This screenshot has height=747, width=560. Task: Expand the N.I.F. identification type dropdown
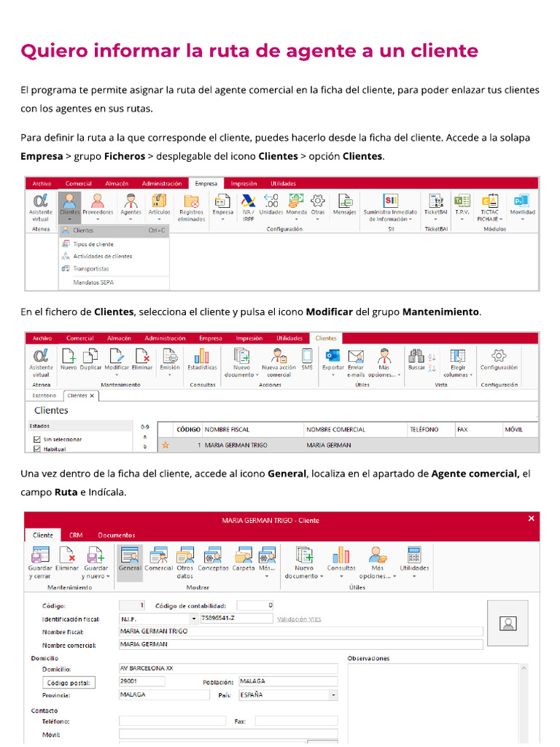194,619
